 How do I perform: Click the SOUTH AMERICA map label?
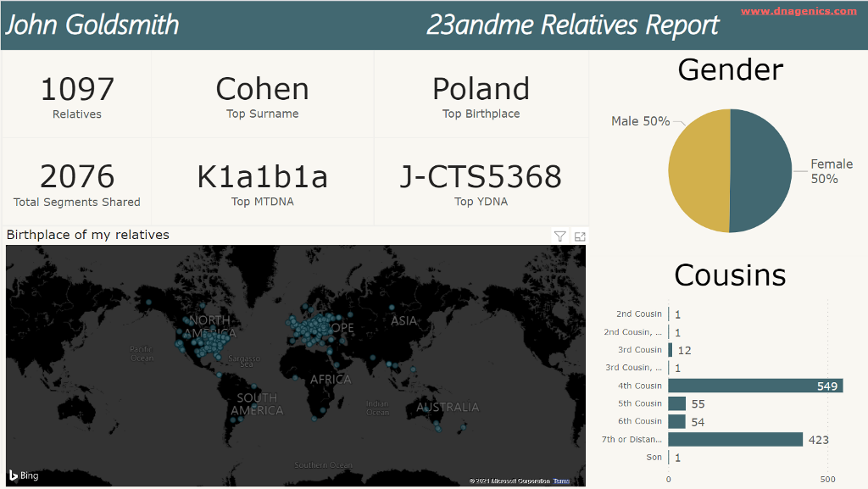(257, 403)
